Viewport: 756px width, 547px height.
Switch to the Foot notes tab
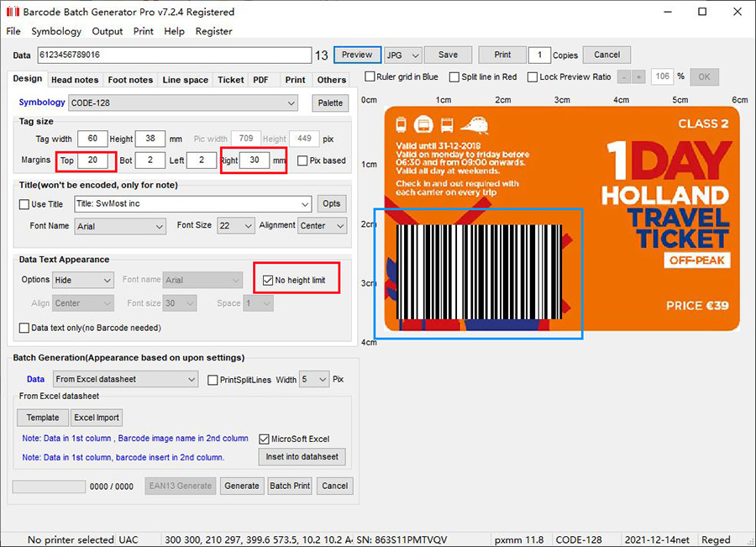tap(130, 80)
